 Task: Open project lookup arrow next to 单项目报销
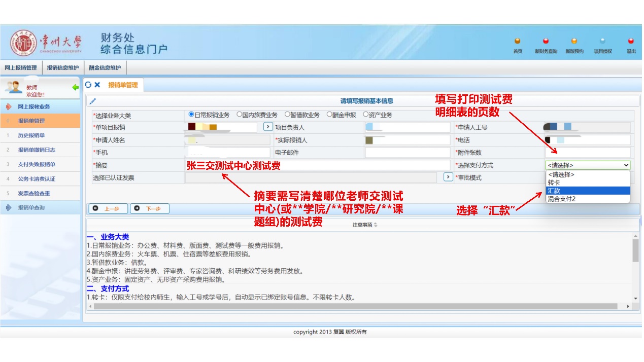coord(268,127)
